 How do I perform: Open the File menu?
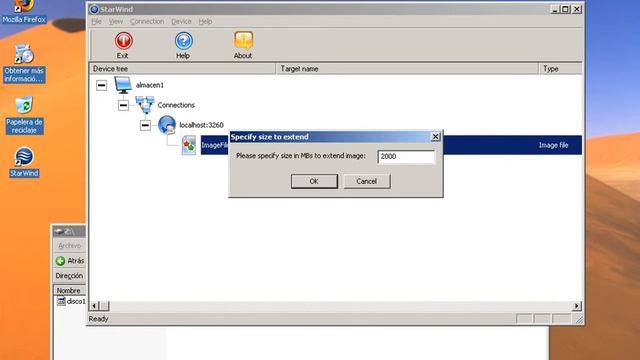click(96, 21)
